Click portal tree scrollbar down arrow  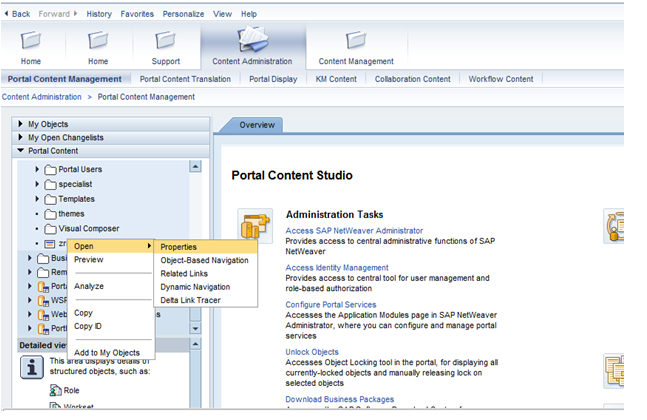(x=195, y=328)
